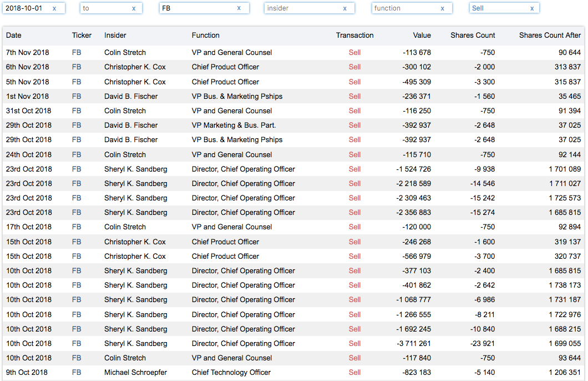This screenshot has width=588, height=381.
Task: Open FB ticker link in 17th Oct 2018 row
Action: tap(77, 227)
